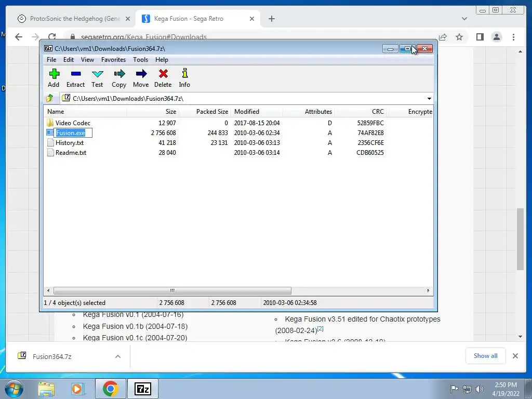This screenshot has height=399, width=532.
Task: Sort by the Packed Size column header
Action: pos(205,112)
